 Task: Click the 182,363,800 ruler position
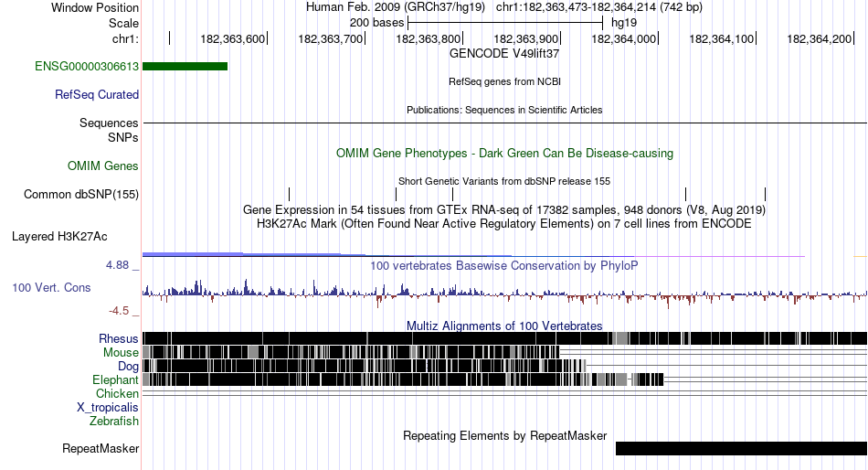pos(428,38)
